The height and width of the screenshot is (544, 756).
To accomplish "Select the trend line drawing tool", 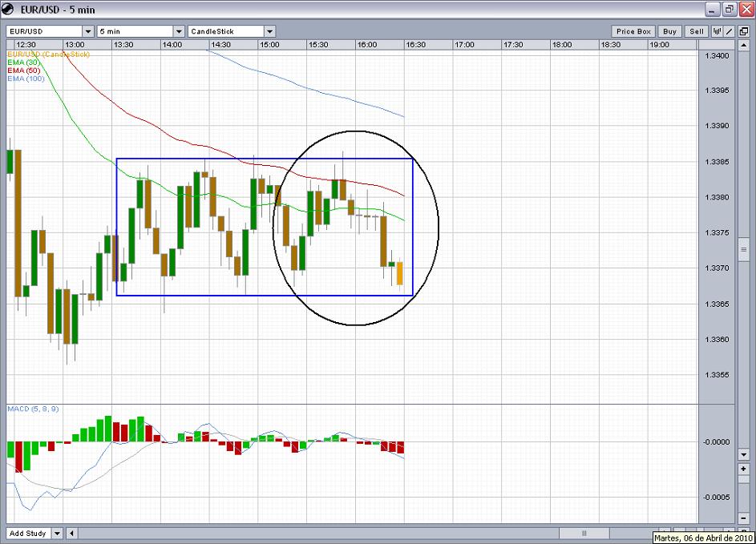I will tap(730, 31).
